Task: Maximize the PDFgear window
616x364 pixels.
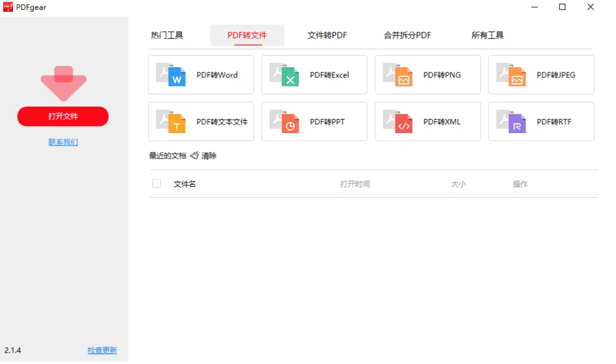Action: coord(562,7)
